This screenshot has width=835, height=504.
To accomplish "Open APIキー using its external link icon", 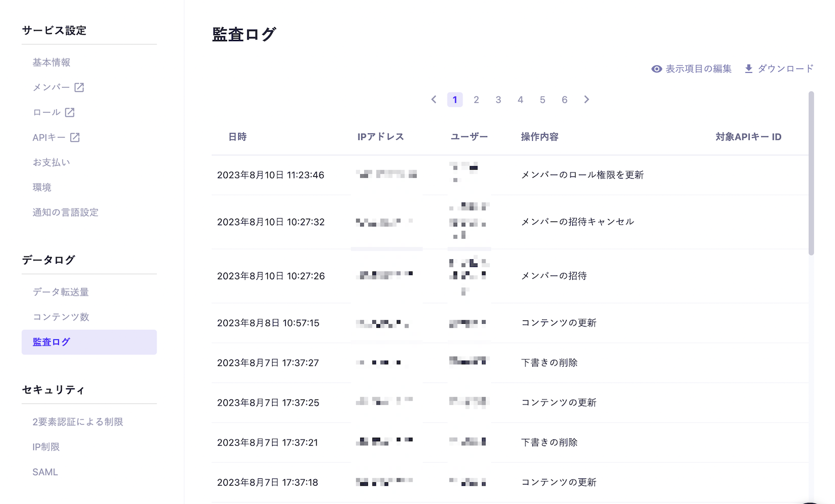I will click(x=76, y=137).
